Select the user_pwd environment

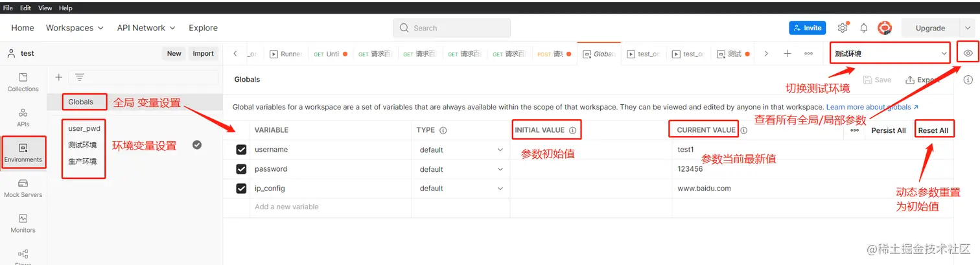click(84, 128)
